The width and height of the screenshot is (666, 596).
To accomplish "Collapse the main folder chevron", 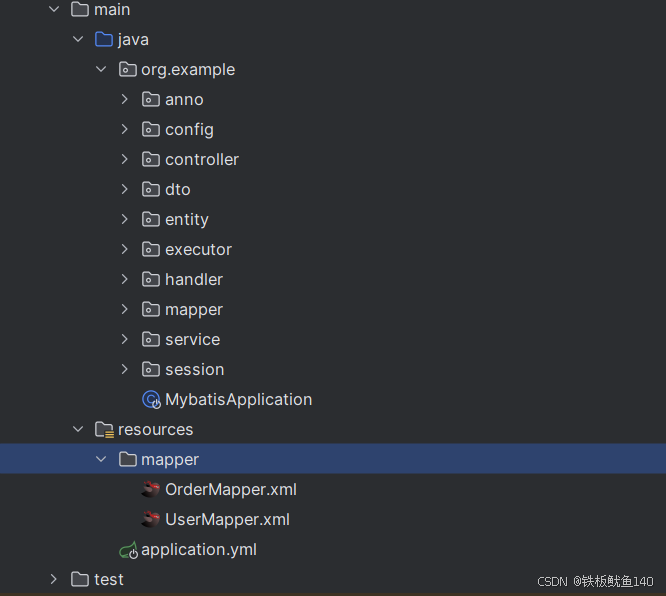I will (54, 9).
